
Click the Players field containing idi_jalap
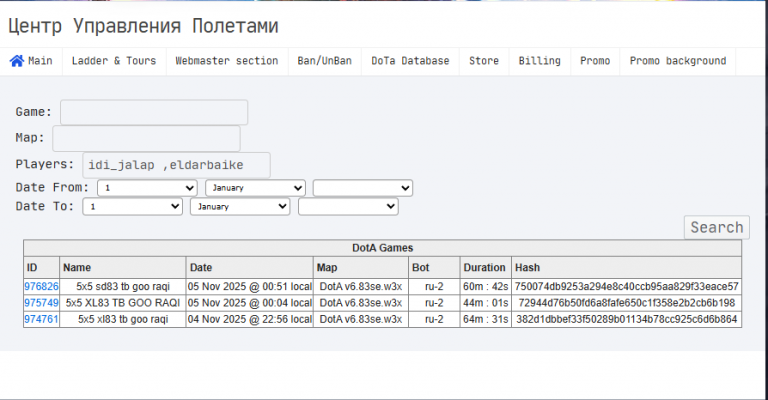click(x=176, y=165)
